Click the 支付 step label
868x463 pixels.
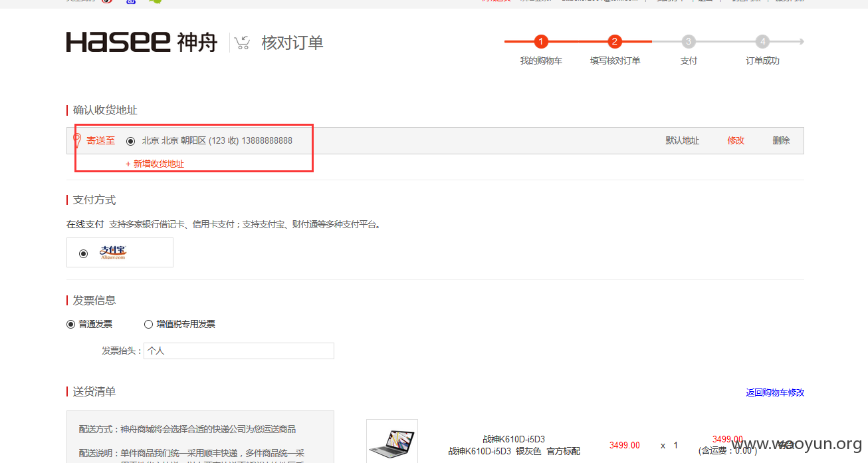[689, 61]
